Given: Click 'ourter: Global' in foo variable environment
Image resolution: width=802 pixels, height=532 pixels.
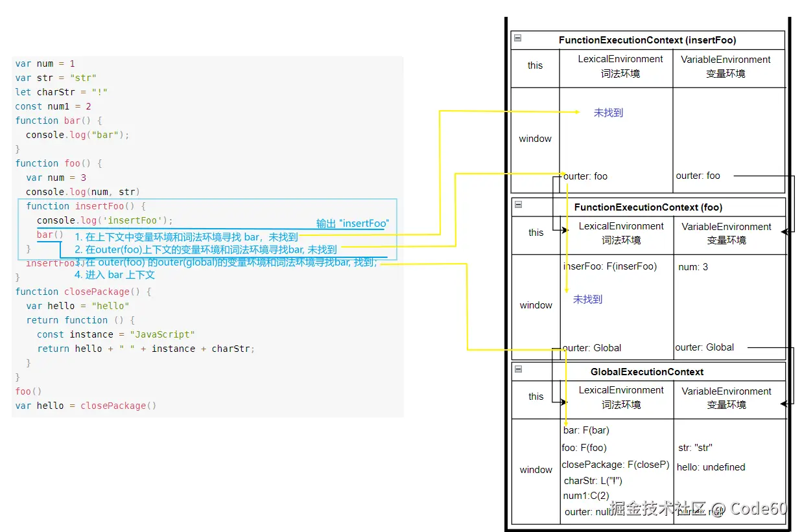Looking at the screenshot, I should 705,347.
